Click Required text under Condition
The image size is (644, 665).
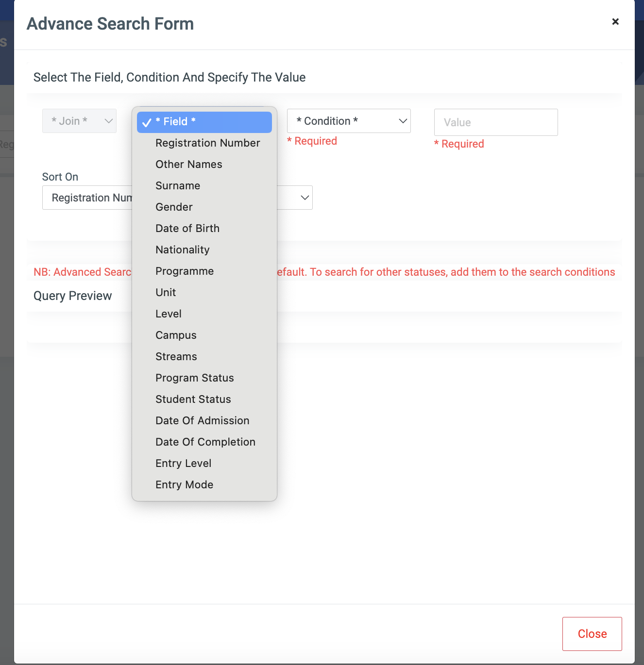point(312,141)
